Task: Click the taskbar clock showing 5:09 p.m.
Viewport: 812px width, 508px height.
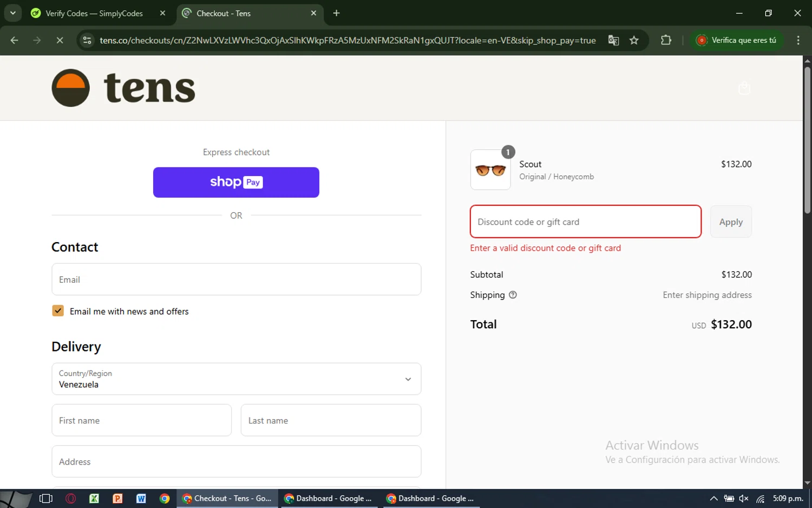Action: tap(788, 498)
